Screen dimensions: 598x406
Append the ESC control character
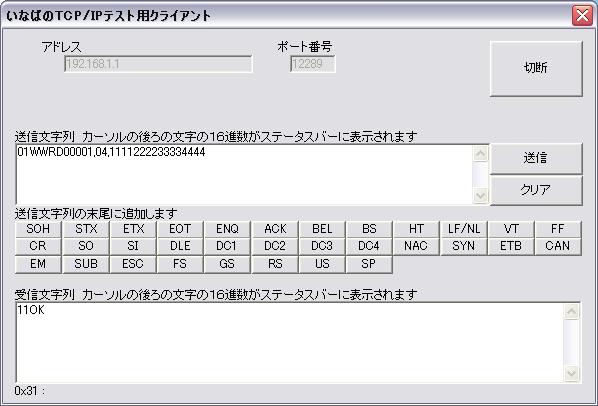pos(133,264)
